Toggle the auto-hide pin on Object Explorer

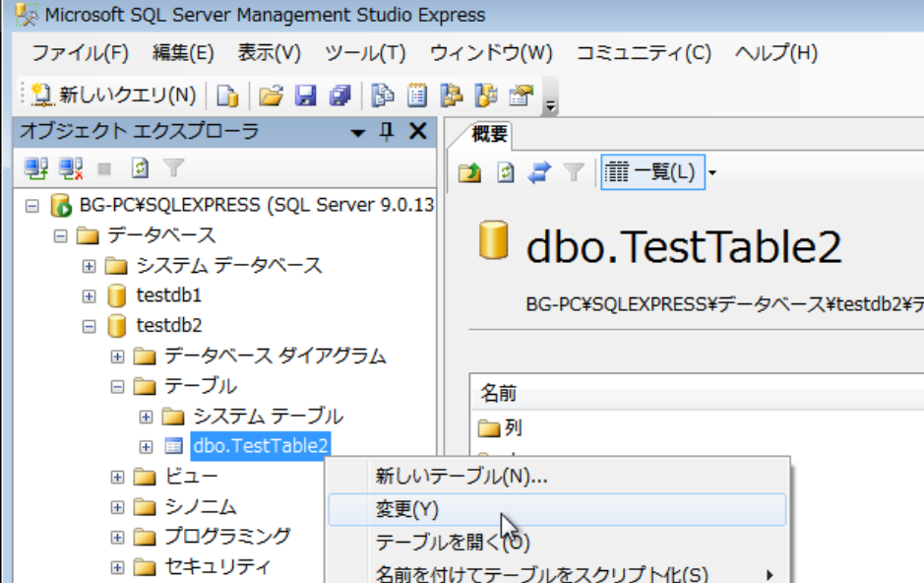tap(387, 131)
